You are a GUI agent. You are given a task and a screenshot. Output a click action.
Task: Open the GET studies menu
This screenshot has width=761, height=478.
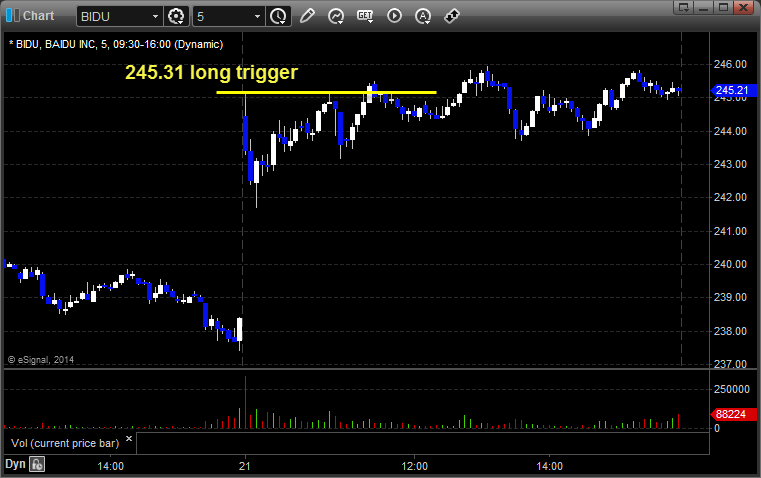tap(365, 16)
